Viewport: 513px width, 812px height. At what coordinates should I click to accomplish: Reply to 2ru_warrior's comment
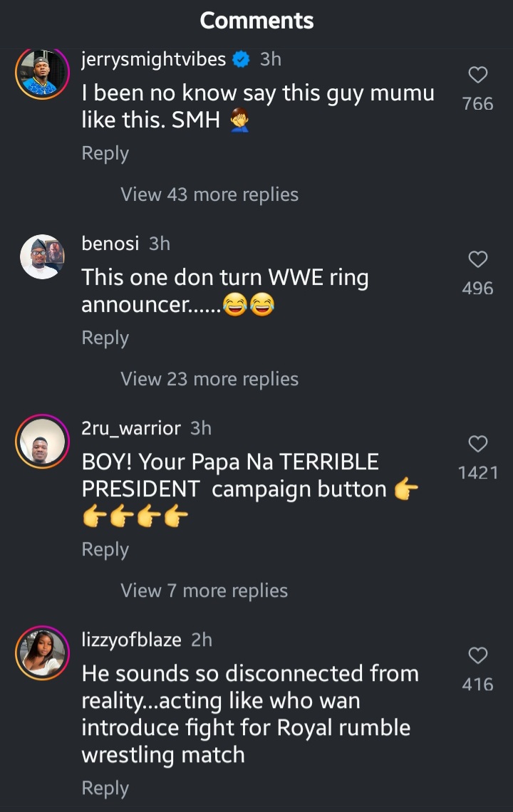(x=105, y=550)
